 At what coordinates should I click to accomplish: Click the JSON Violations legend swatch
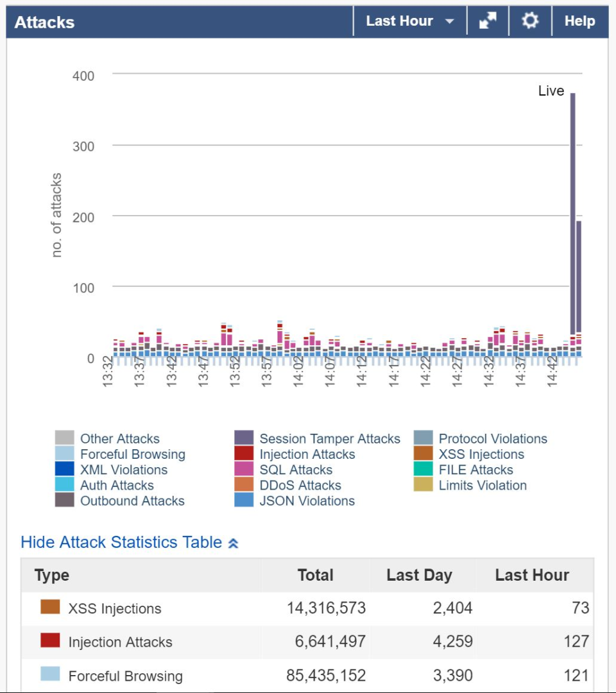tap(244, 500)
